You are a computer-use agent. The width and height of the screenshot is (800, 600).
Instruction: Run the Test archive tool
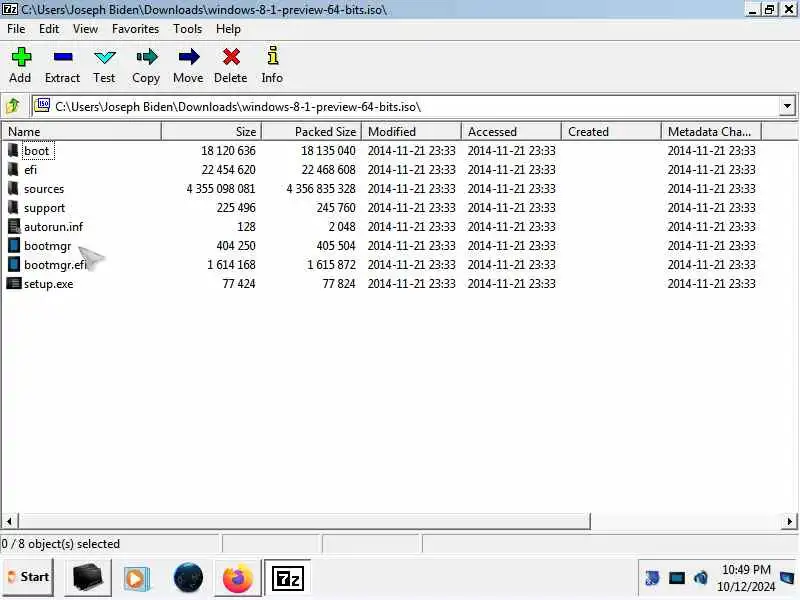pyautogui.click(x=105, y=57)
